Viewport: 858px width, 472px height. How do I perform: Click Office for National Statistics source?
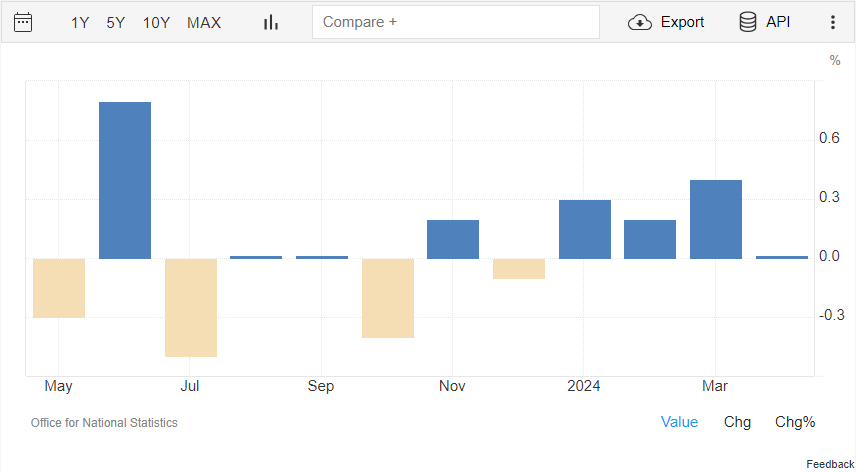104,423
